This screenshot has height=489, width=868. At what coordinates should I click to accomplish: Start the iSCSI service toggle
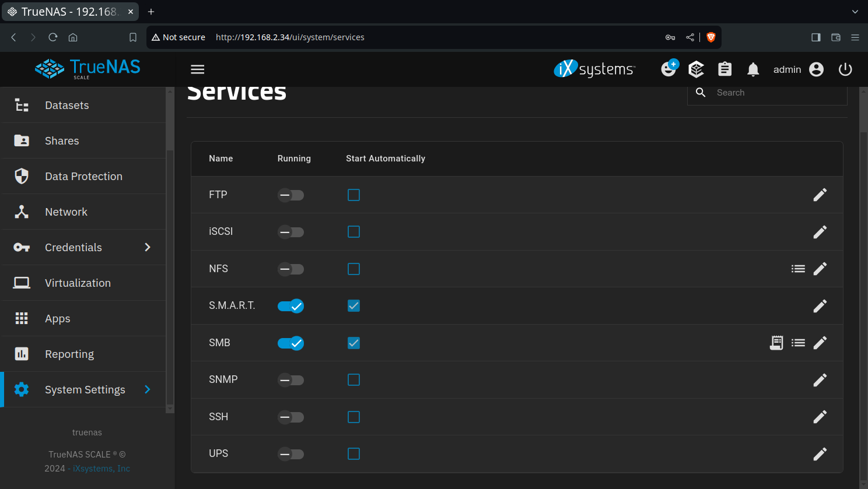click(290, 232)
